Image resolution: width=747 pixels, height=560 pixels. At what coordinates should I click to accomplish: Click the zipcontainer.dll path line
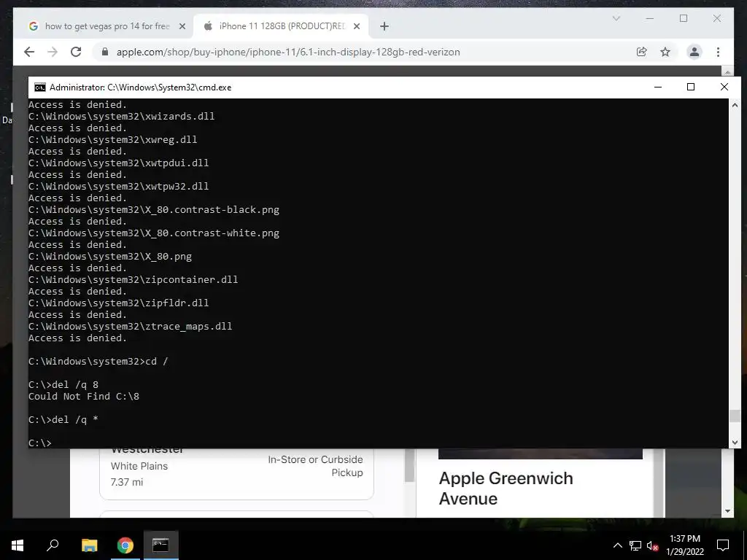coord(133,279)
